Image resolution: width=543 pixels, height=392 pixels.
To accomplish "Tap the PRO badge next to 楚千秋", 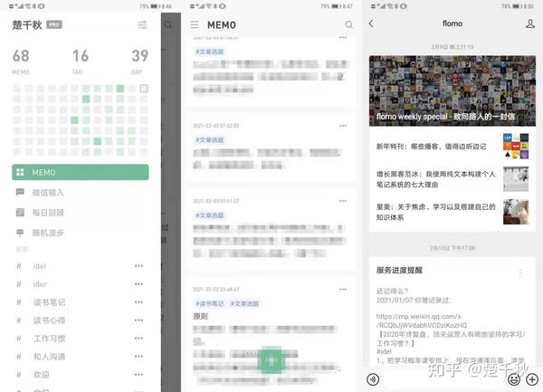I will coord(54,25).
